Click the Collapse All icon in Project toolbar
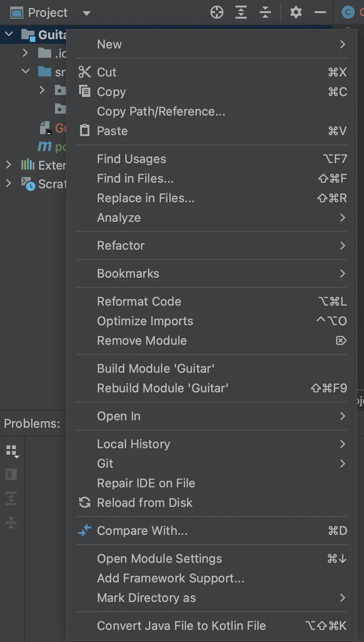364x642 pixels. 265,13
